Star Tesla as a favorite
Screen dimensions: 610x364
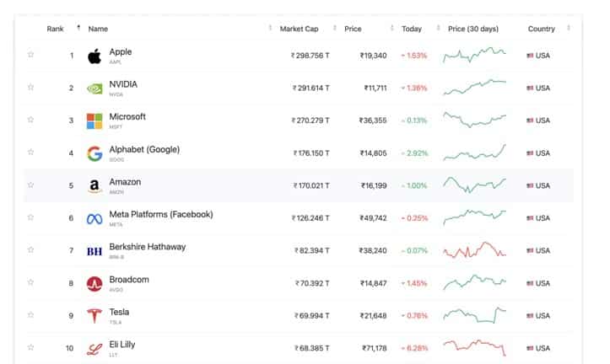click(30, 314)
